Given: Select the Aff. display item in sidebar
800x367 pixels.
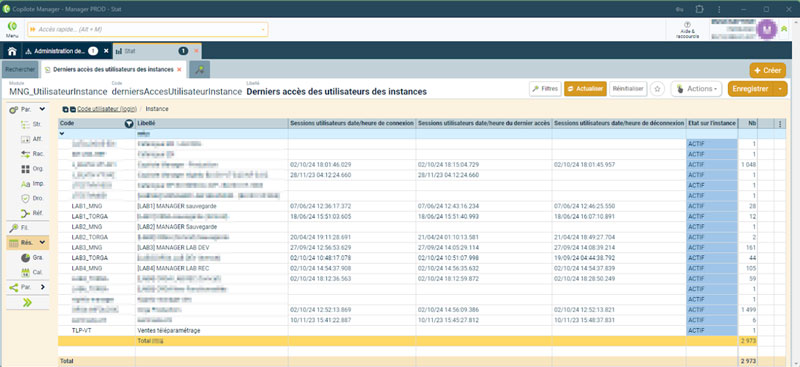Looking at the screenshot, I should [x=32, y=139].
